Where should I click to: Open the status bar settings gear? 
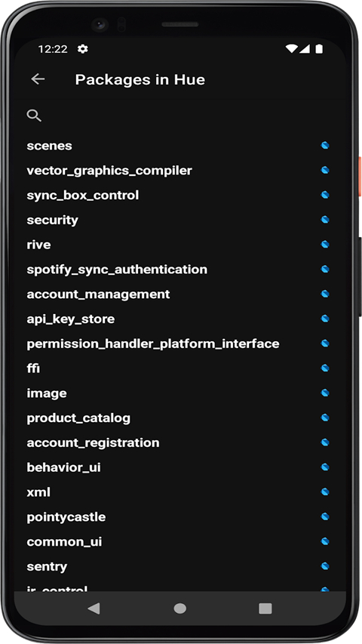[x=82, y=49]
